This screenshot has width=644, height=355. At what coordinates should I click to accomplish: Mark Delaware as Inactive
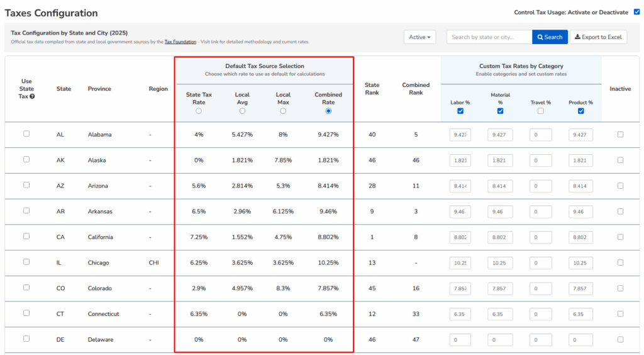620,339
